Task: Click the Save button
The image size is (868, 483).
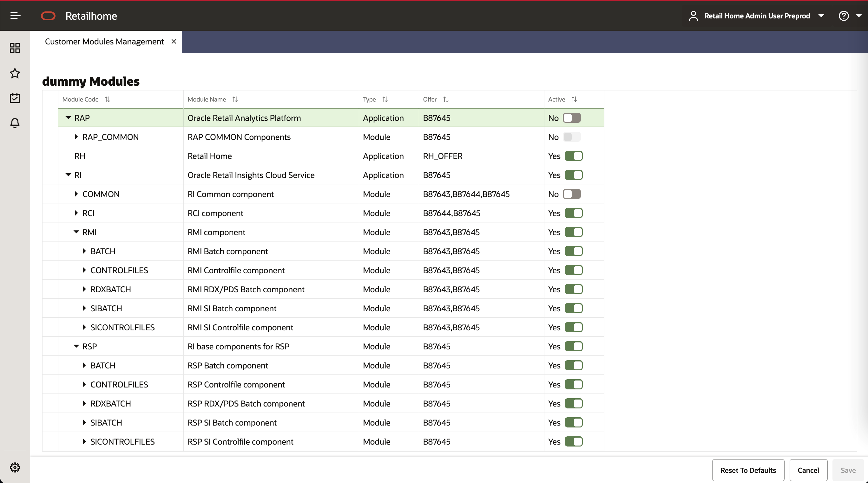Action: (848, 470)
